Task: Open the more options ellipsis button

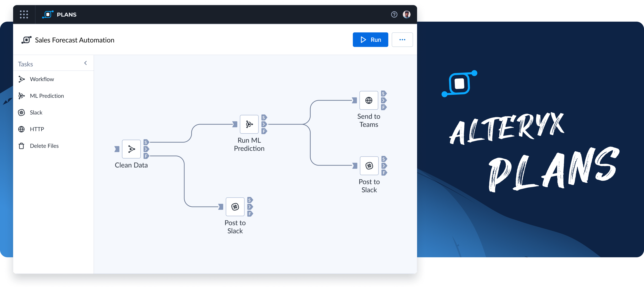Action: coord(402,40)
